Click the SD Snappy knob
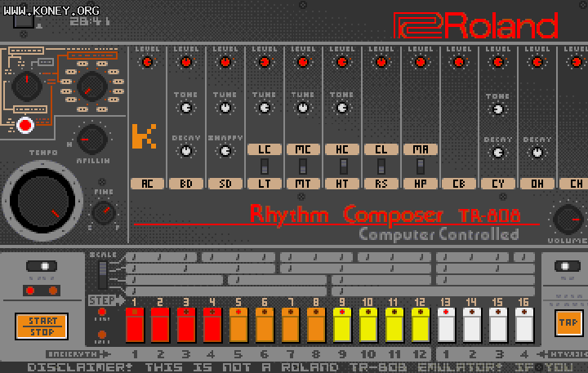This screenshot has height=373, width=588. pos(225,151)
